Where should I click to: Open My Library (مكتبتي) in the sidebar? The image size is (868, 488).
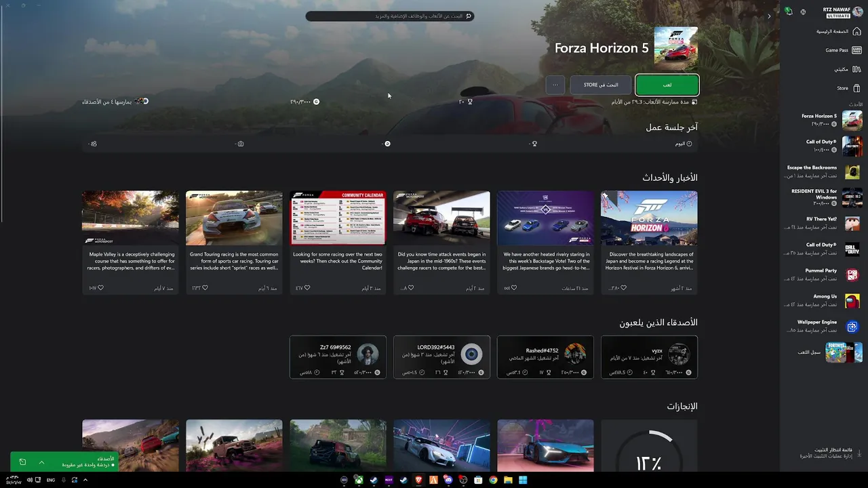point(847,69)
